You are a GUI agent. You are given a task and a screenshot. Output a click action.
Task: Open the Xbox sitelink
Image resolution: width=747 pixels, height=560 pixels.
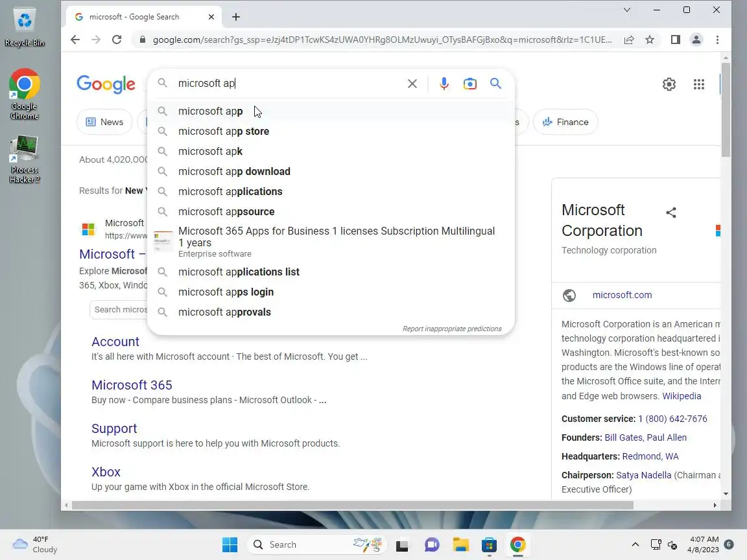point(106,472)
